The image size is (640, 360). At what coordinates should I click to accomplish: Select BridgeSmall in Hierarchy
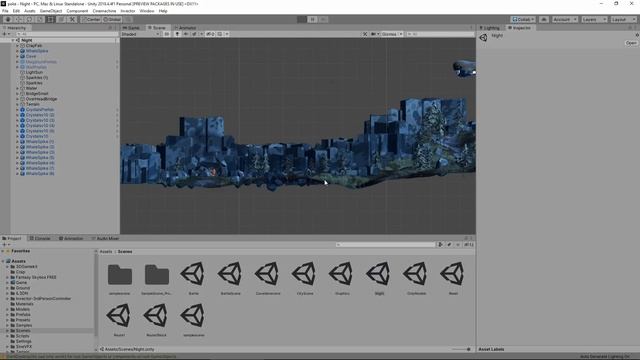coord(37,93)
